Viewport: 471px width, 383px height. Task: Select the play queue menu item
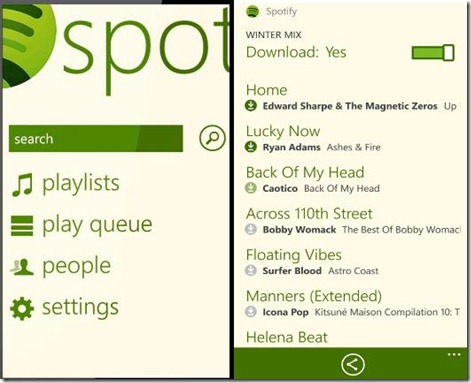tap(97, 225)
